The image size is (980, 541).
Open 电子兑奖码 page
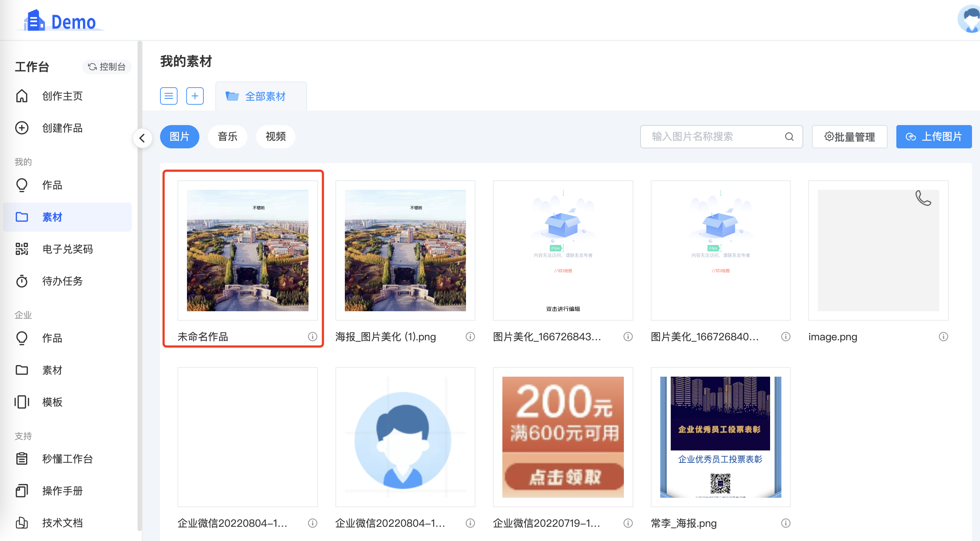(x=67, y=249)
